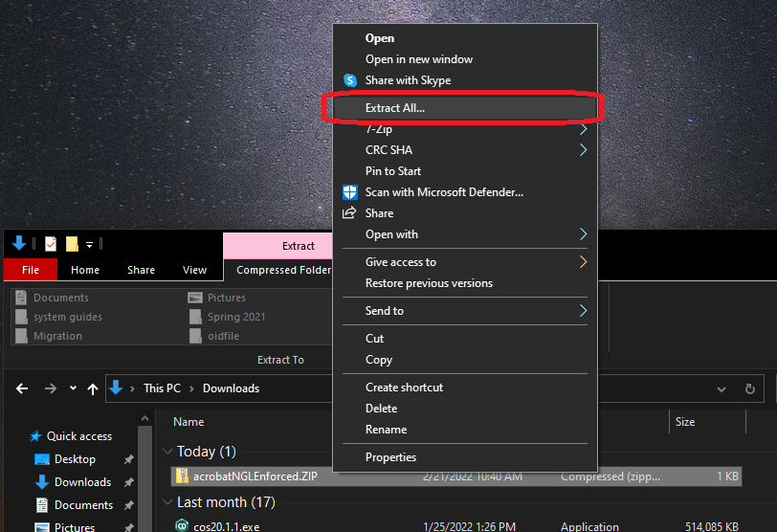Open Properties from the context menu
Viewport: 777px width, 532px height.
click(465, 457)
